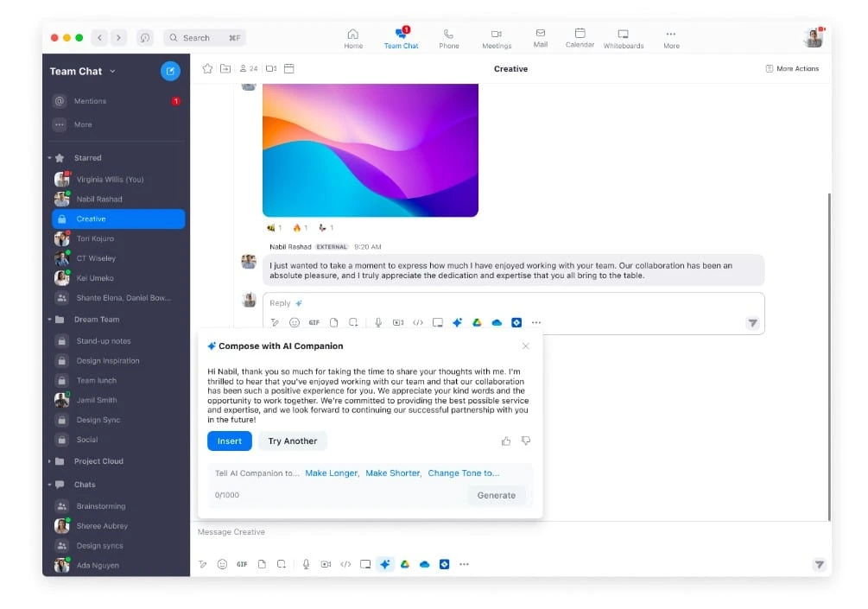Switch to the Phone tab
Viewport: 868px width, 609px height.
click(449, 39)
